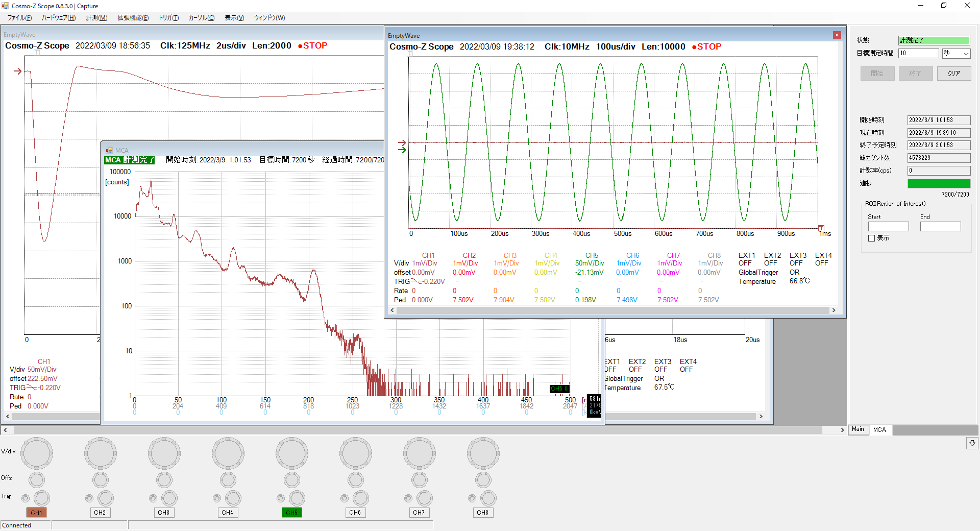Open the トリガ(T) menu

tap(168, 18)
